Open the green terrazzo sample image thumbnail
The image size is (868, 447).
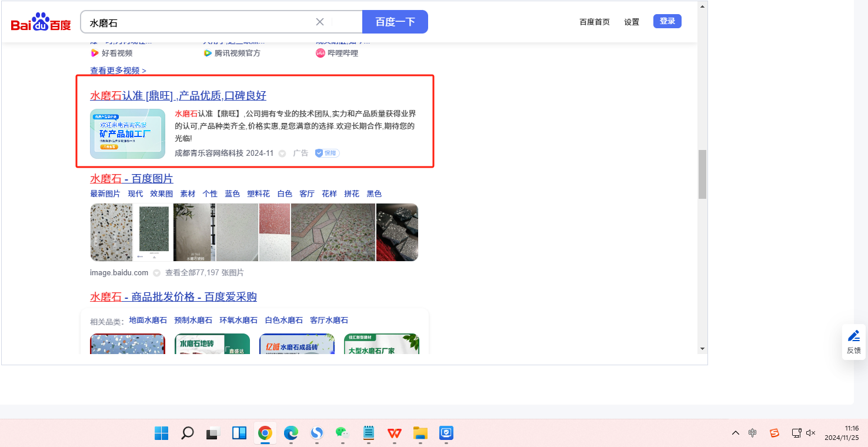coord(153,232)
